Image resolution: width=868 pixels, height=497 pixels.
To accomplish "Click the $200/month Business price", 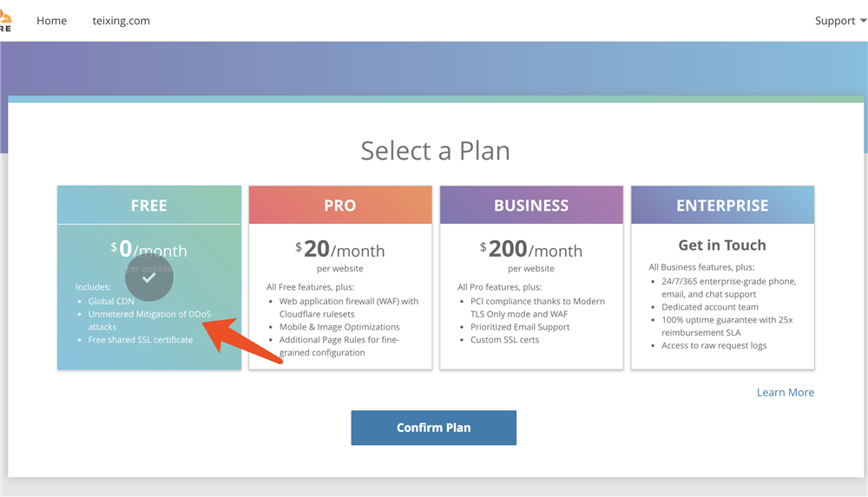I will (x=531, y=250).
